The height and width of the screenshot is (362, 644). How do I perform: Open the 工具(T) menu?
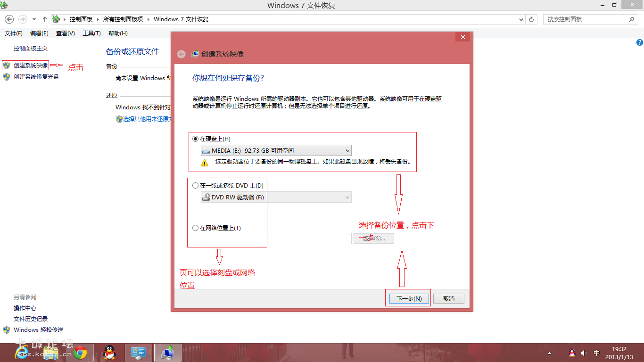91,33
